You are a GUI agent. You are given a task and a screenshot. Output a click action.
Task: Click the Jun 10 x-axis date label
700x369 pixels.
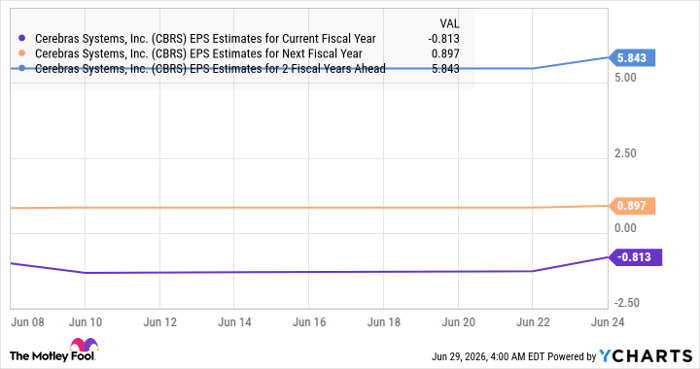click(x=85, y=322)
